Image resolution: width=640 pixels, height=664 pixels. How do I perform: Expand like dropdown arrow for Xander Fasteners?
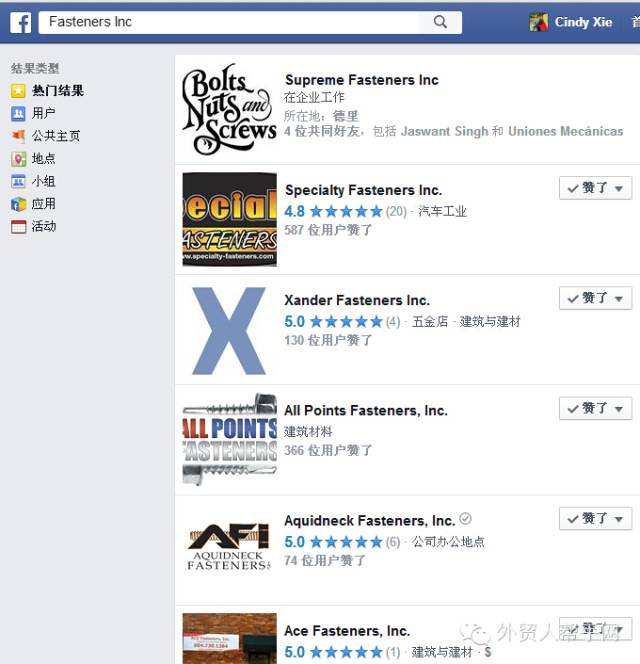[x=619, y=299]
